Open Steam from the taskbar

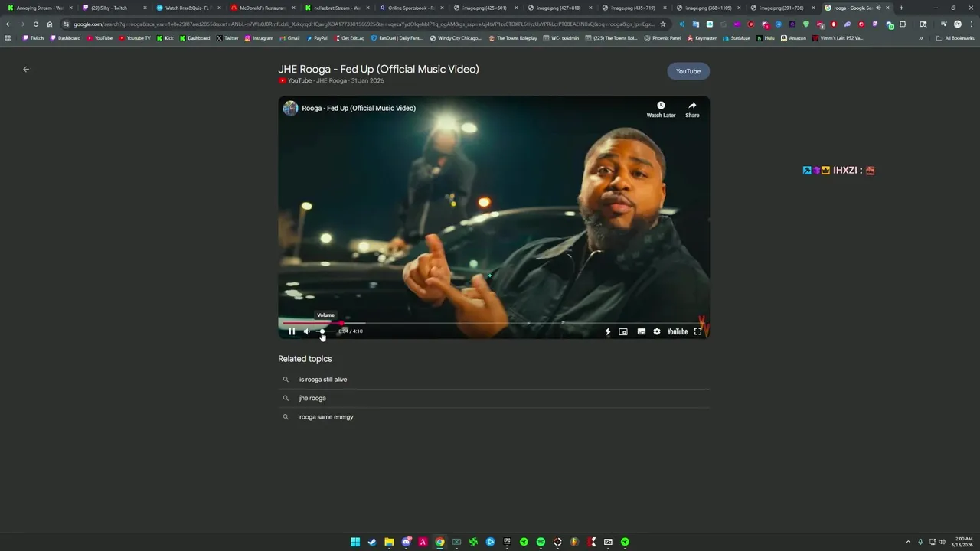click(x=372, y=542)
